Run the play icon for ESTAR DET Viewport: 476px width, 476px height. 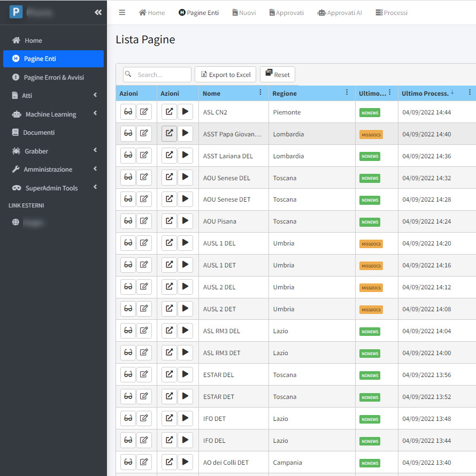[185, 396]
